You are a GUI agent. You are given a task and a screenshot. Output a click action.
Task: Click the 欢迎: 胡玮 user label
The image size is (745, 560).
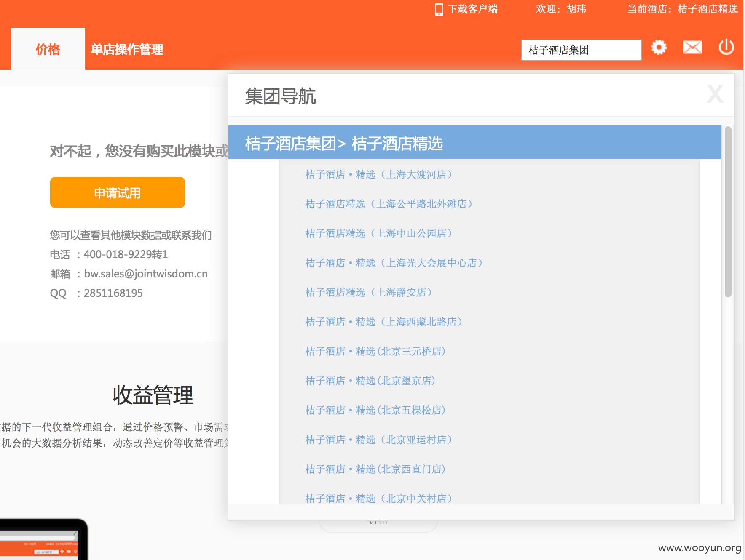[x=561, y=9]
